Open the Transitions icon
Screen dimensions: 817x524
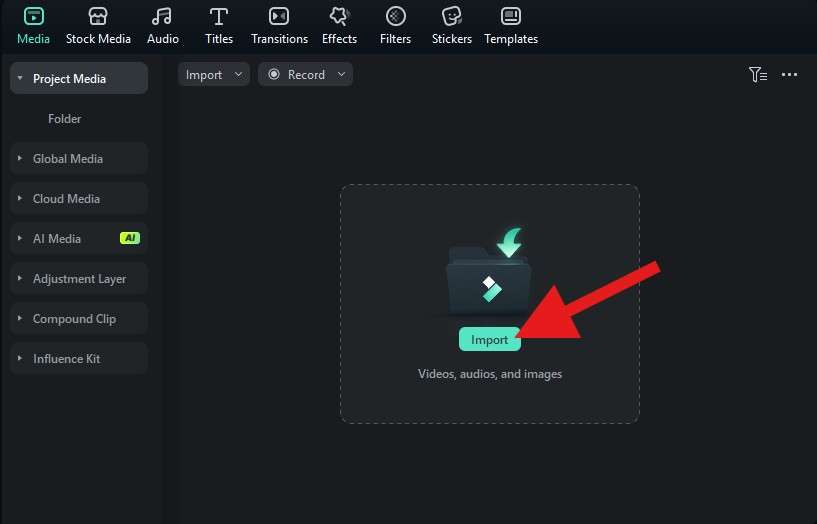tap(279, 16)
